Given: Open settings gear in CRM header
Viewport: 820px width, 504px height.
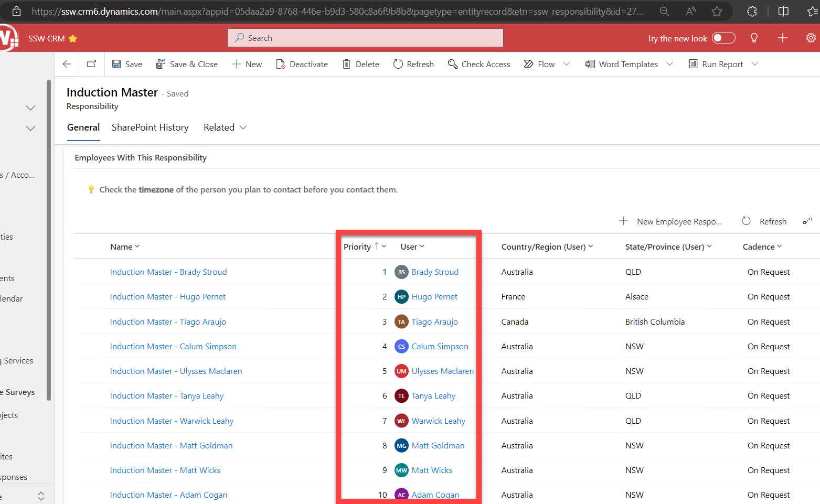Looking at the screenshot, I should (x=811, y=38).
